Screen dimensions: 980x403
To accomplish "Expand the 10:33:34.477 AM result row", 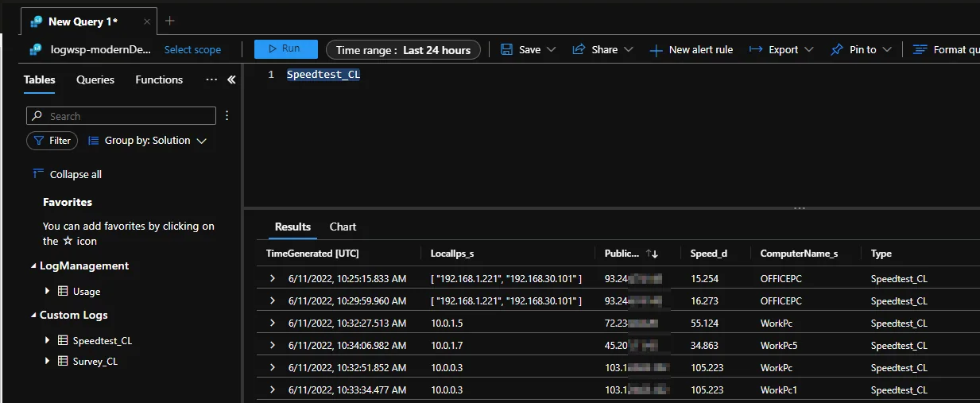I will (x=273, y=389).
